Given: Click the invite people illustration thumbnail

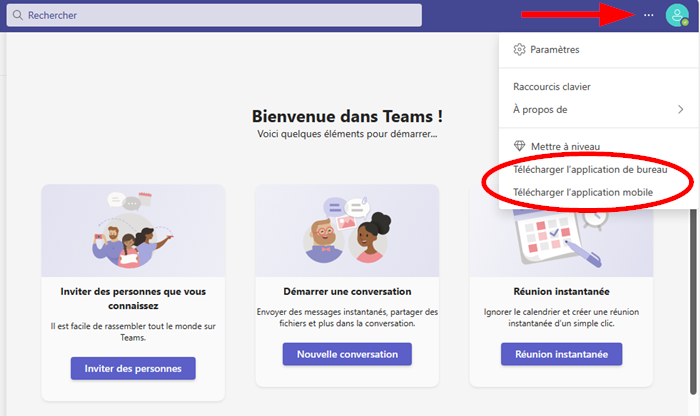Looking at the screenshot, I should 133,230.
